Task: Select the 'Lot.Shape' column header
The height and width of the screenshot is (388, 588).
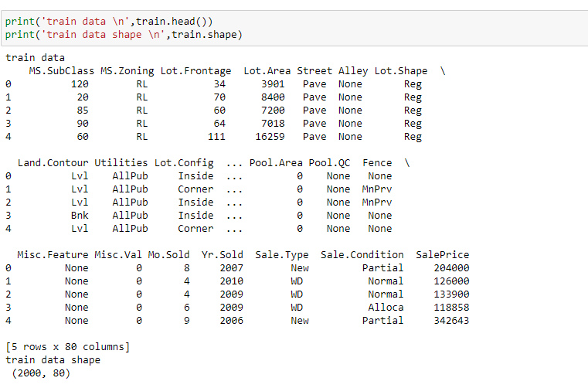Action: tap(401, 71)
